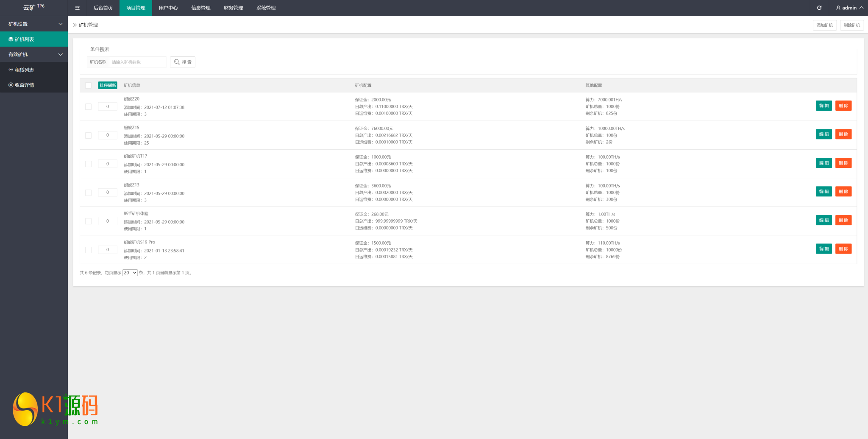Select the 蚂蚁矿机T17 row checkbox
This screenshot has height=439, width=868.
pos(88,164)
